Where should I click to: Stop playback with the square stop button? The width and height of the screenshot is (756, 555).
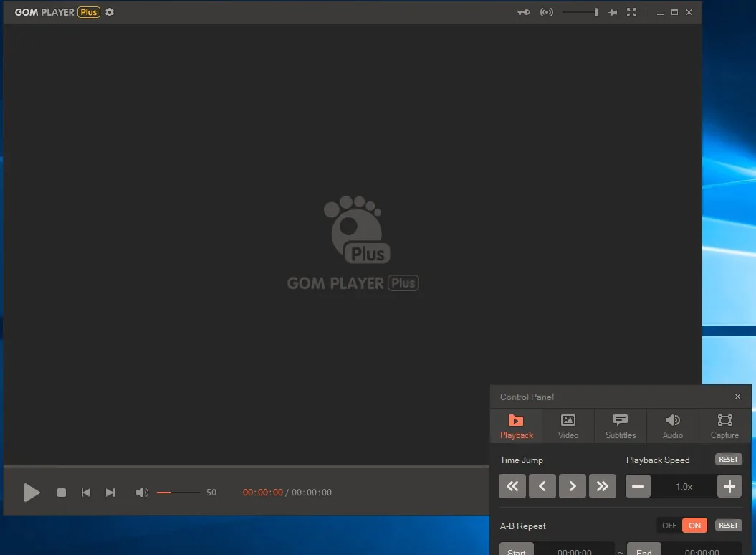(61, 493)
